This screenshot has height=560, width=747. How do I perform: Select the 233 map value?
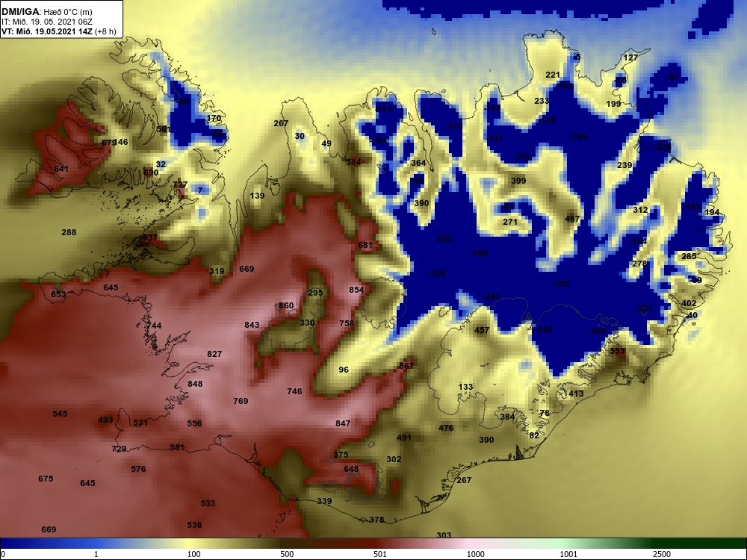tap(542, 101)
